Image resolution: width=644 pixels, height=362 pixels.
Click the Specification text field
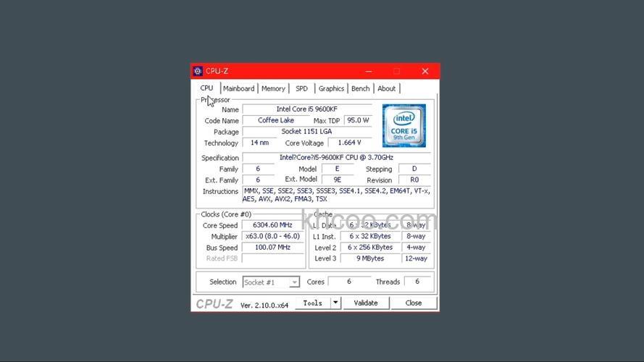click(x=336, y=158)
